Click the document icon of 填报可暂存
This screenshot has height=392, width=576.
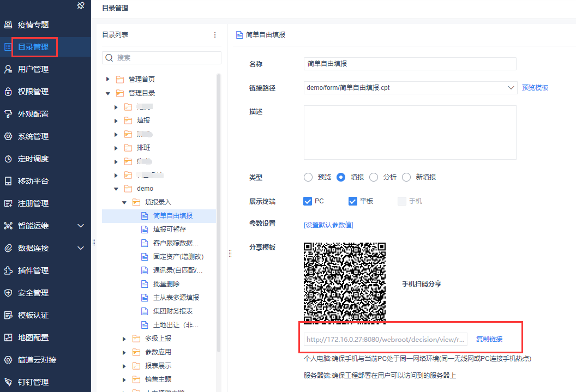(x=145, y=230)
